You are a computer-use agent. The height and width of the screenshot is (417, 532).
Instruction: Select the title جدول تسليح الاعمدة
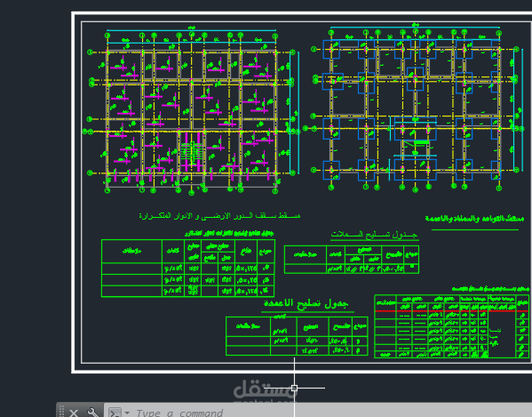click(306, 303)
